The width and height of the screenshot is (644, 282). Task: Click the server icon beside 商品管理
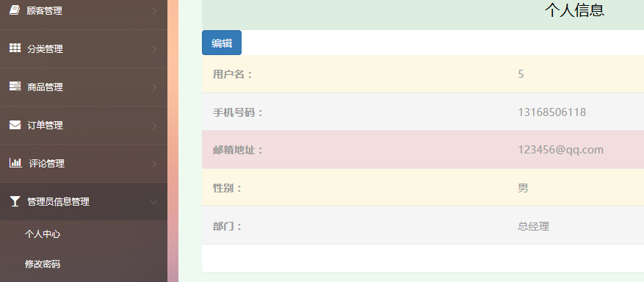[15, 86]
